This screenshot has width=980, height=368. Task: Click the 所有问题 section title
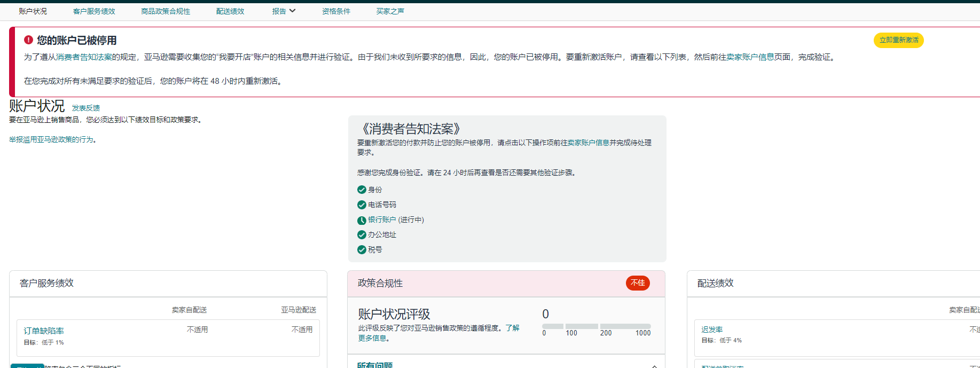[375, 365]
